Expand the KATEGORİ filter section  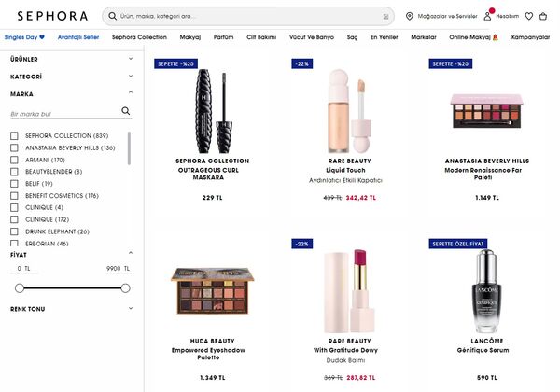(72, 77)
